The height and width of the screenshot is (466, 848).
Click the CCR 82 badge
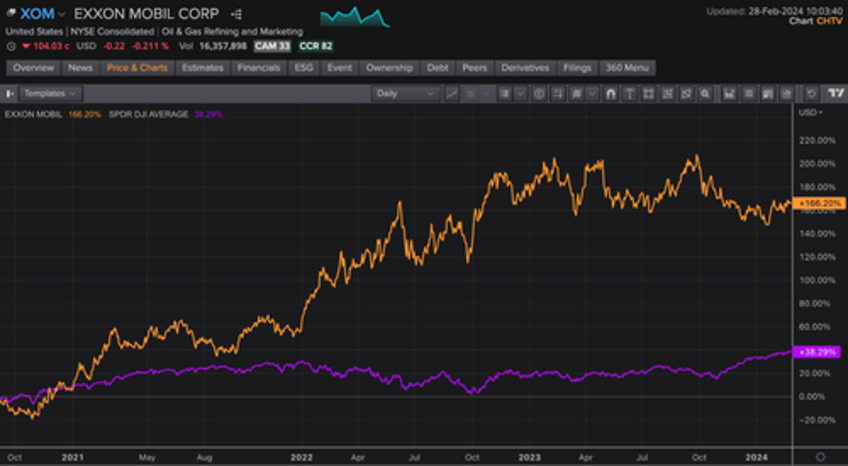pos(316,46)
